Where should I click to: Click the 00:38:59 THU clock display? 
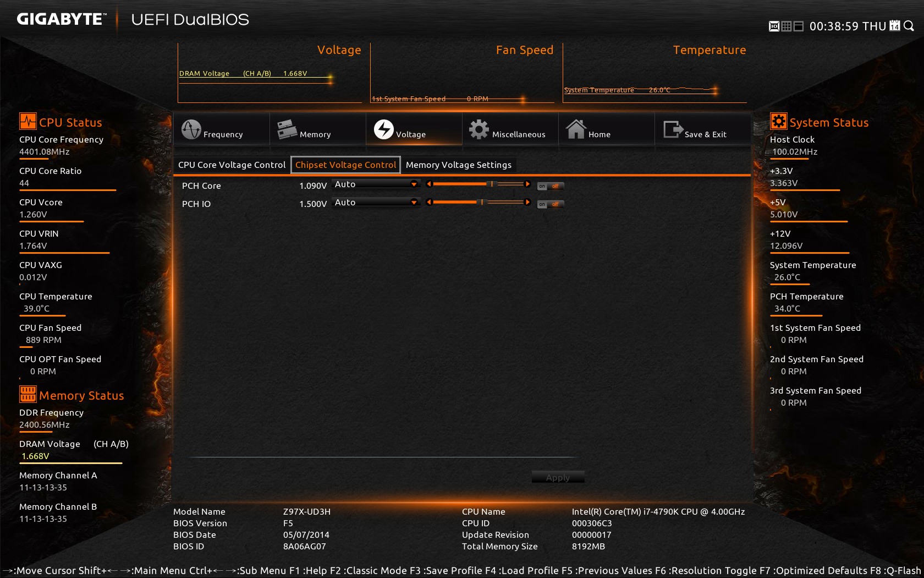coord(848,26)
